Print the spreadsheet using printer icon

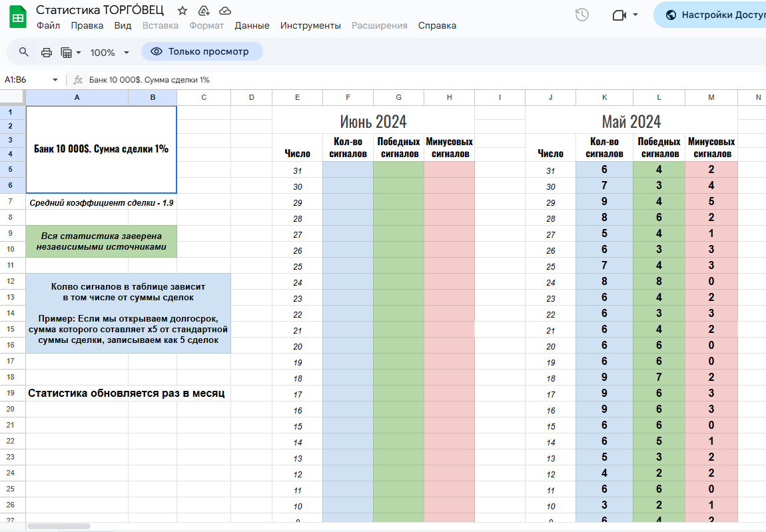(x=47, y=52)
